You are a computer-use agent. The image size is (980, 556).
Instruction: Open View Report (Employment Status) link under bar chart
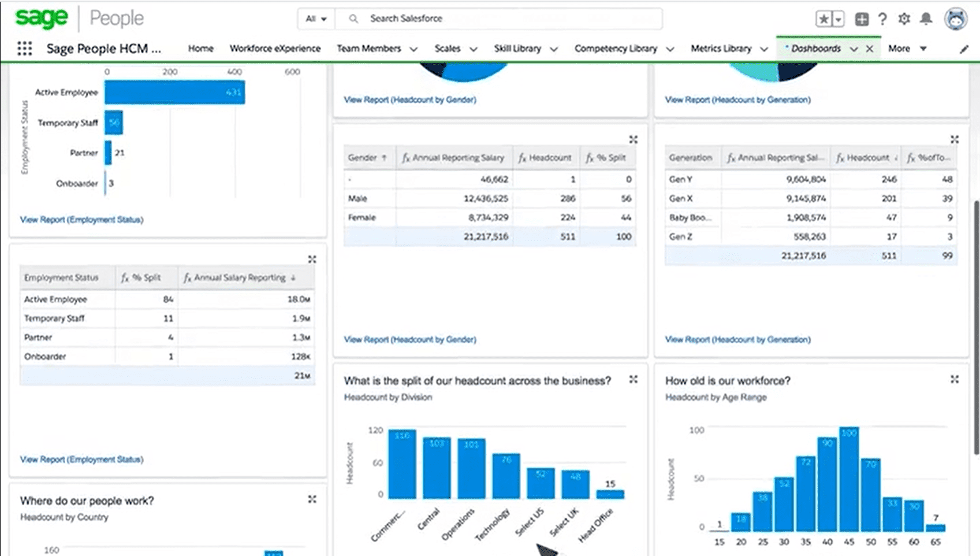pos(81,220)
